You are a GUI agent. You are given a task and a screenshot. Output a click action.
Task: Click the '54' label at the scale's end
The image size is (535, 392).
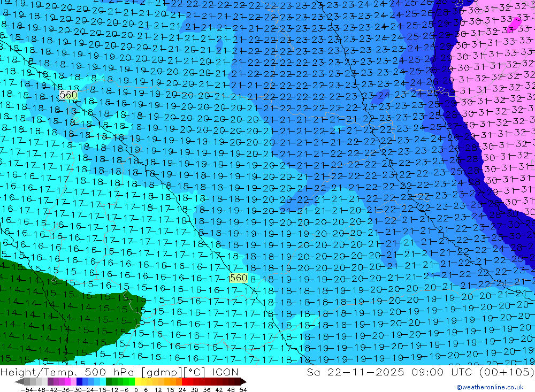[243, 390]
